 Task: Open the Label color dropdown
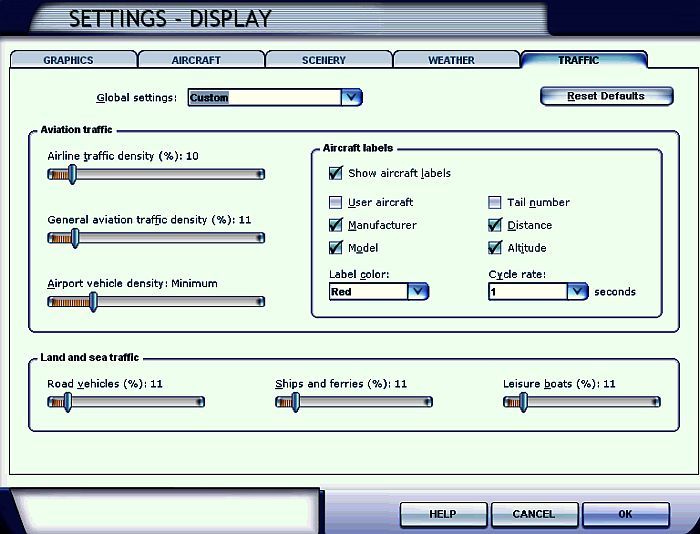(x=418, y=292)
